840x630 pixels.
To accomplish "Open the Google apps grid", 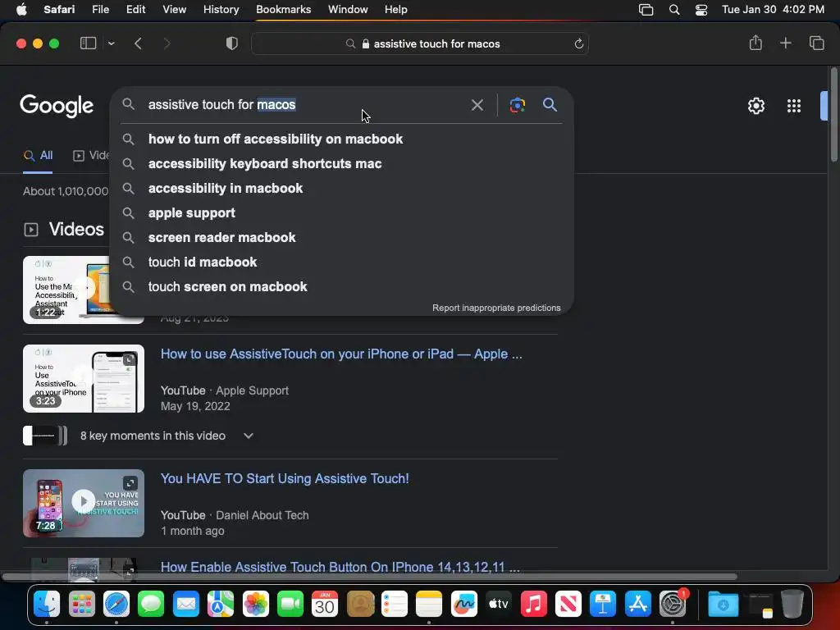I will tap(794, 106).
